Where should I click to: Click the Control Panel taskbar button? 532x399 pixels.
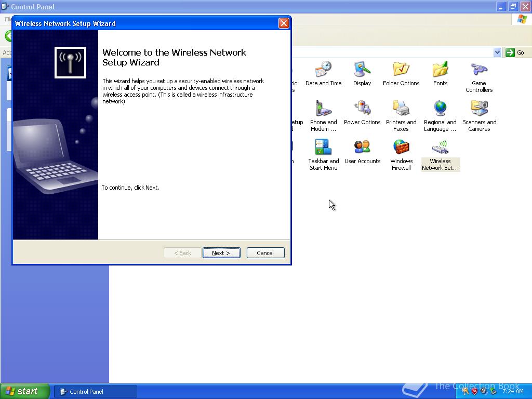click(x=96, y=392)
